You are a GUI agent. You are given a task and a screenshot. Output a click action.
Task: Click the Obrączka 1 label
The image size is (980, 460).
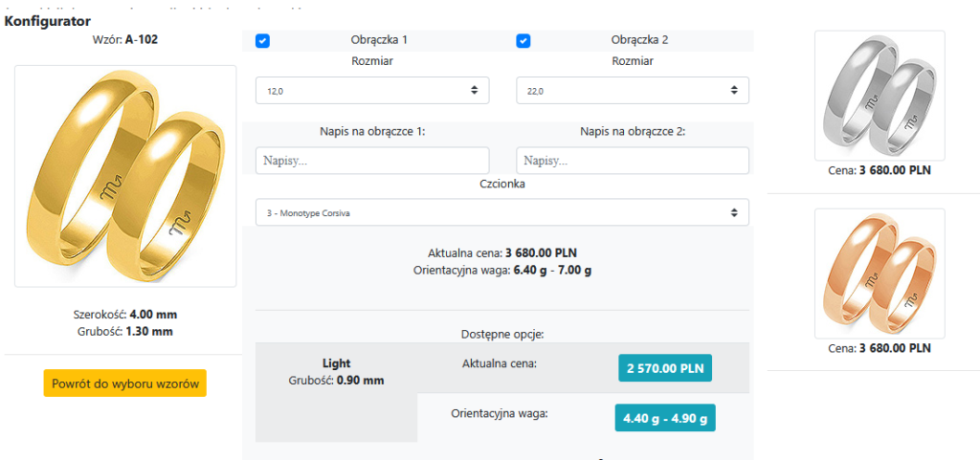pos(379,40)
